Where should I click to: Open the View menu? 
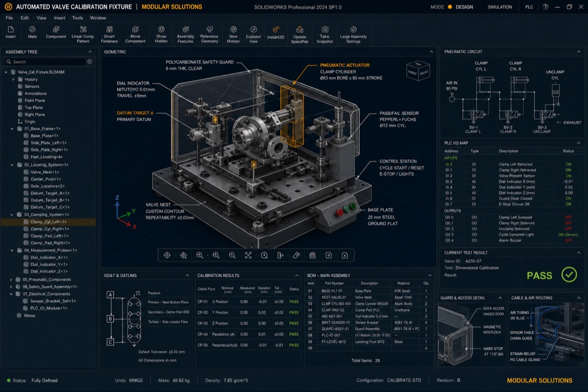pos(41,18)
